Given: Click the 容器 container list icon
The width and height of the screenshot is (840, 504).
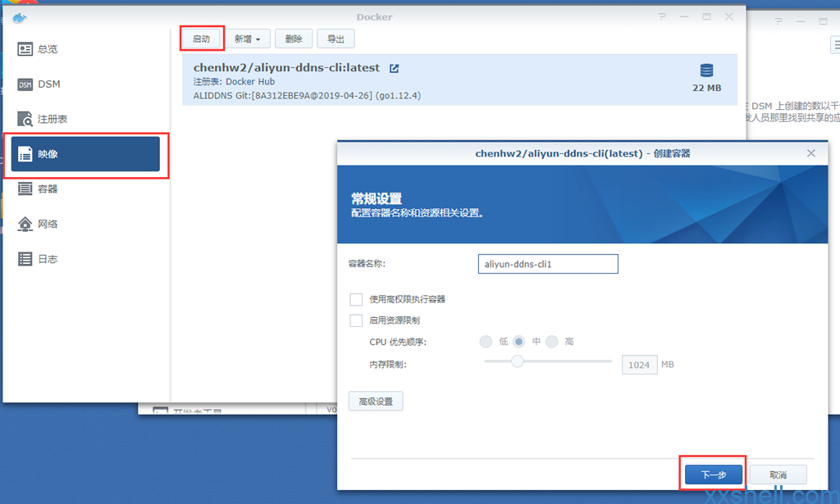Looking at the screenshot, I should (25, 188).
